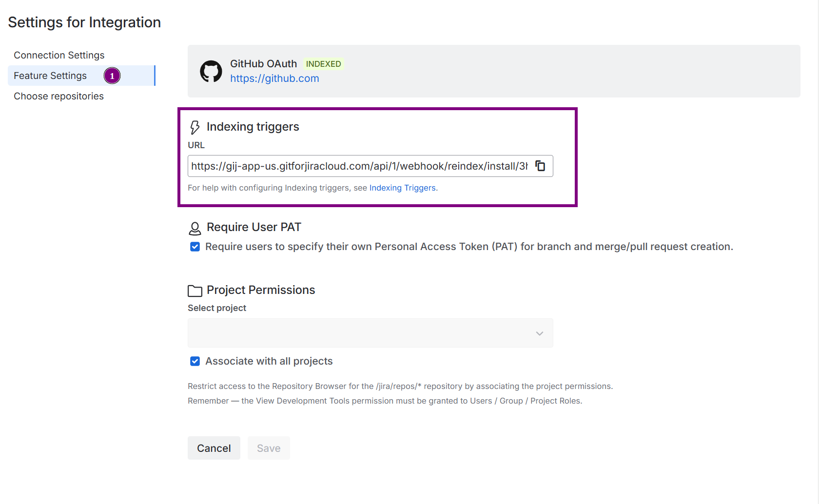Click the folder icon beside Project Permissions

click(x=195, y=291)
